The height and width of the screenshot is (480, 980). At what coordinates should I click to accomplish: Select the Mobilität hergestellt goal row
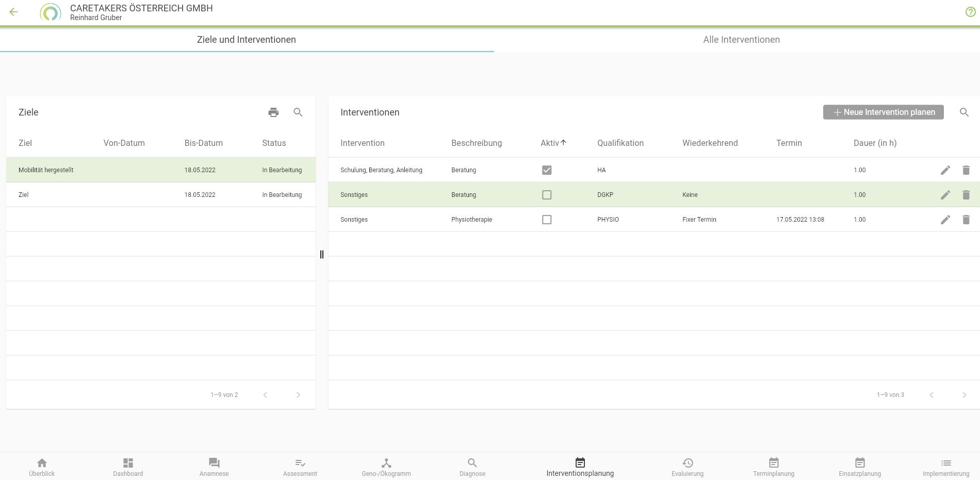click(46, 170)
